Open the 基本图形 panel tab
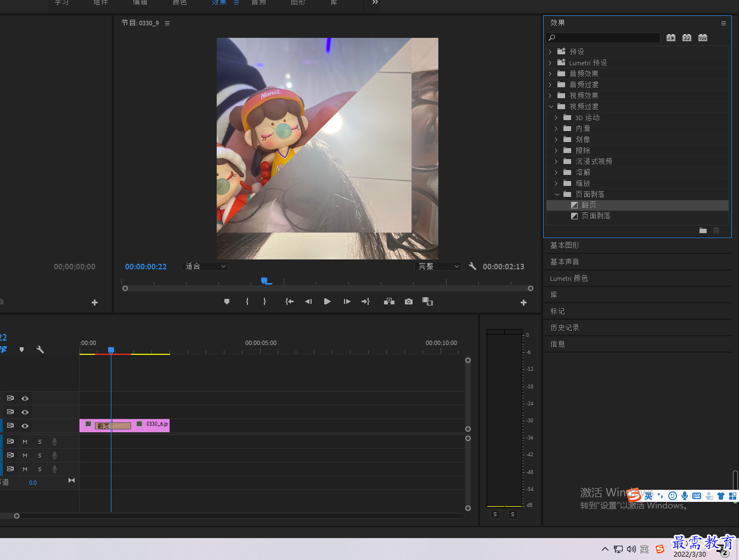Image resolution: width=739 pixels, height=560 pixels. [565, 245]
